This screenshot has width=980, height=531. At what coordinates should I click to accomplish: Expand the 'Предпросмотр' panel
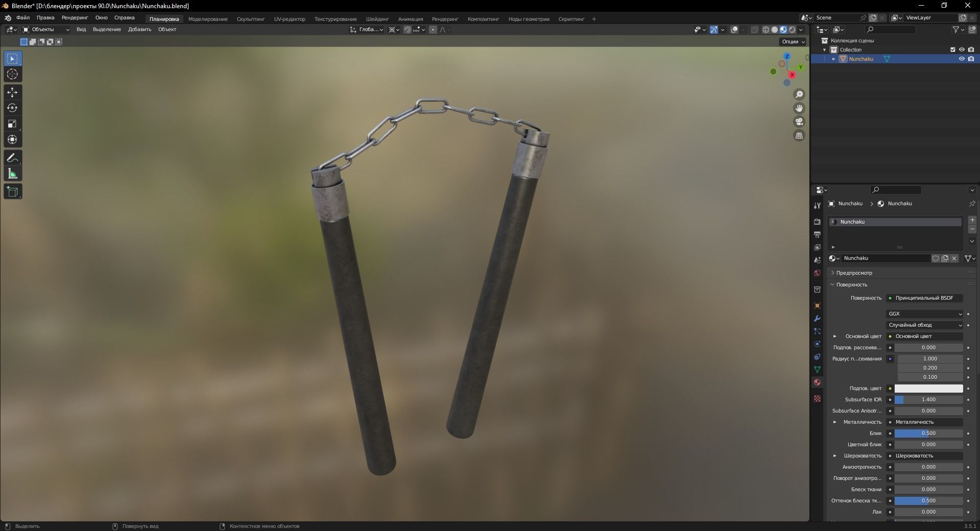pos(853,273)
